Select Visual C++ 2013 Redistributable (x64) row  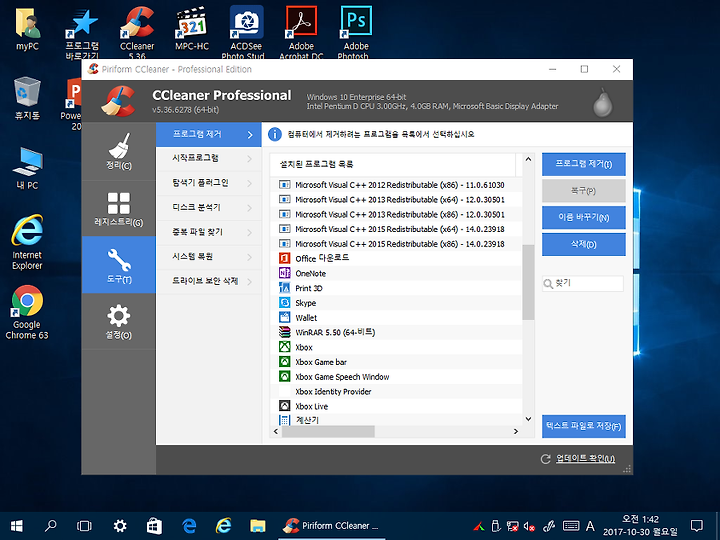[x=396, y=199]
